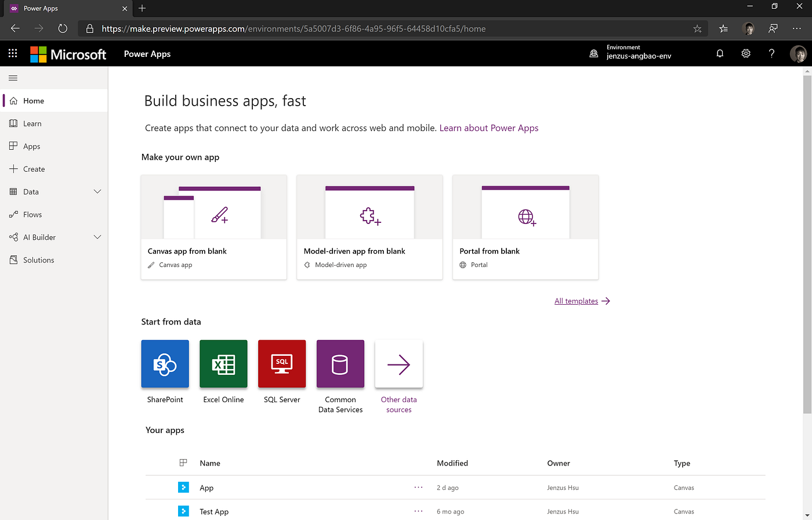Click the browser feedback icon
Viewport: 812px width, 520px height.
(773, 28)
